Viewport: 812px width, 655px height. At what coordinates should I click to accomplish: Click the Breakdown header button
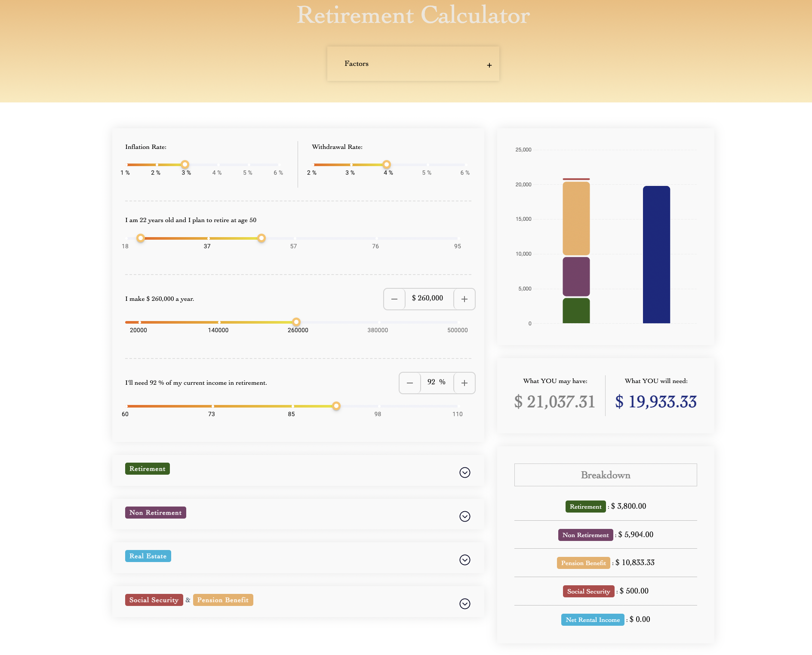tap(605, 475)
